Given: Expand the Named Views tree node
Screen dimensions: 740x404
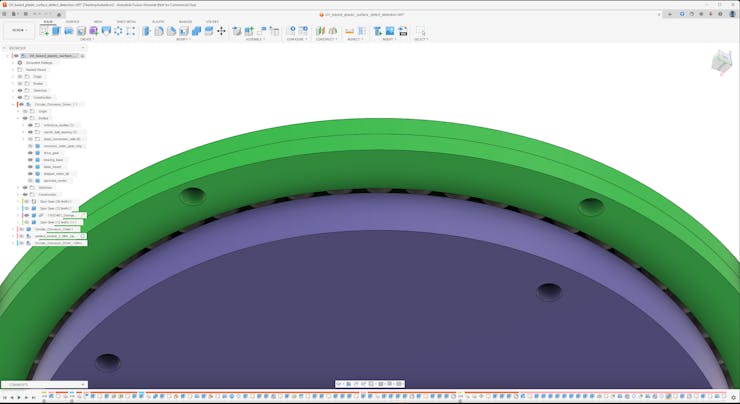Looking at the screenshot, I should 13,69.
